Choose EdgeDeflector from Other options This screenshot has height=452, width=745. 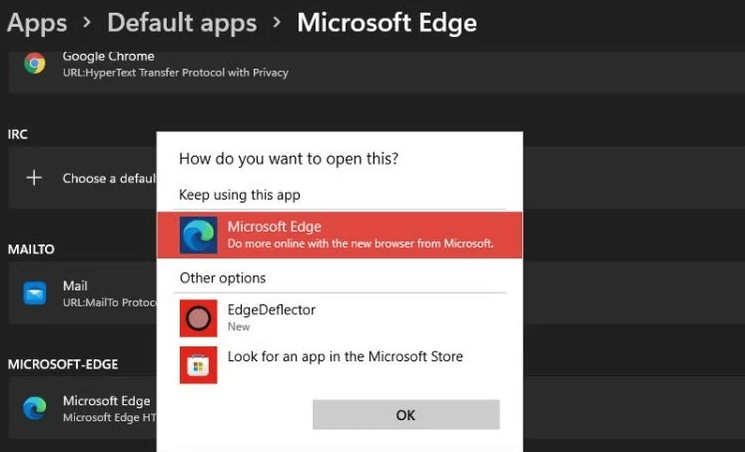click(340, 318)
